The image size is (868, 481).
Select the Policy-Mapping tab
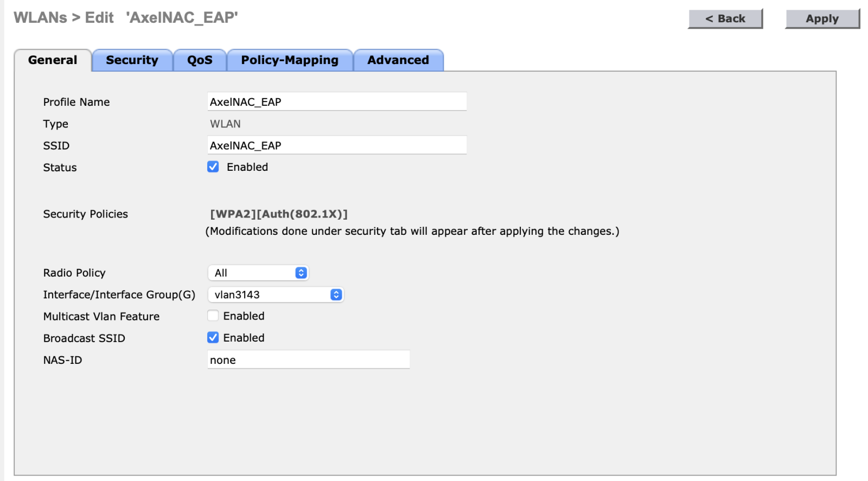[x=290, y=60]
